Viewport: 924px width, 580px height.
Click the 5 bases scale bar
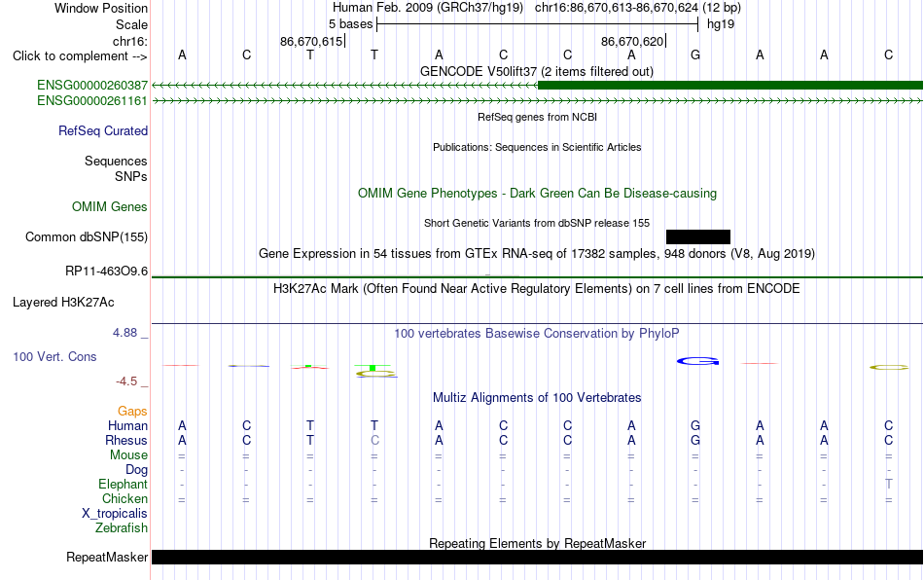click(538, 24)
